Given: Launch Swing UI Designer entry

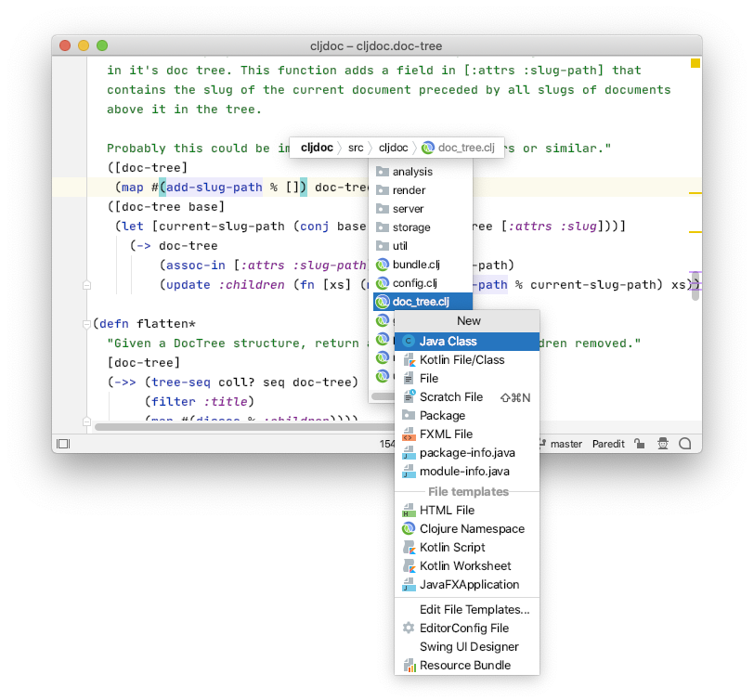Looking at the screenshot, I should coord(466,647).
